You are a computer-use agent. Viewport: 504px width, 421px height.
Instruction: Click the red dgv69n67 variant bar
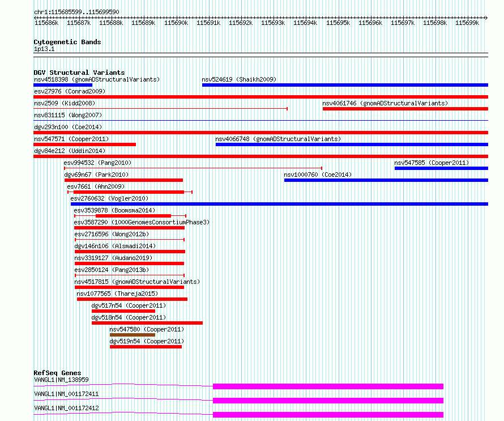[124, 180]
